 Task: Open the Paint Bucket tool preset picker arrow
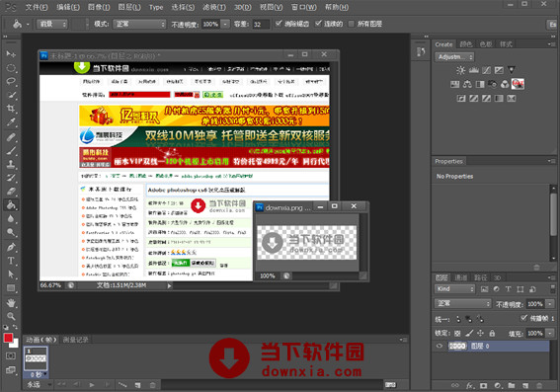28,25
